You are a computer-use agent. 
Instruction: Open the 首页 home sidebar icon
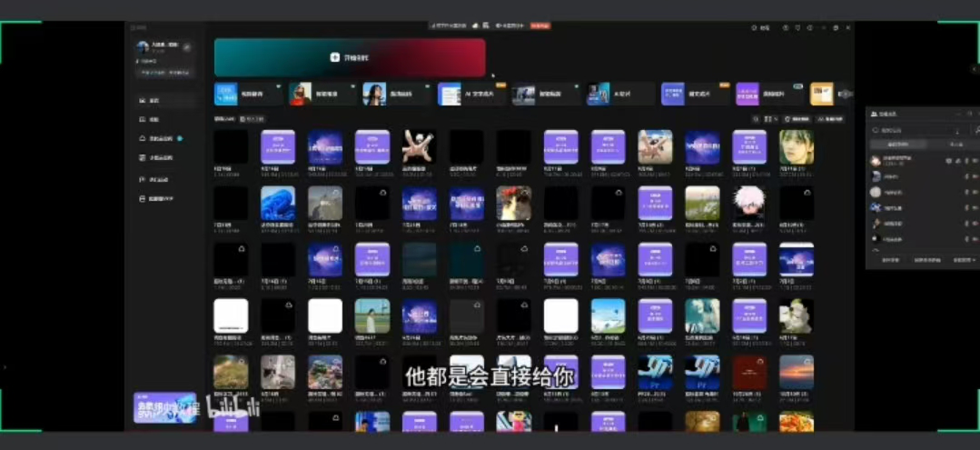[x=143, y=100]
